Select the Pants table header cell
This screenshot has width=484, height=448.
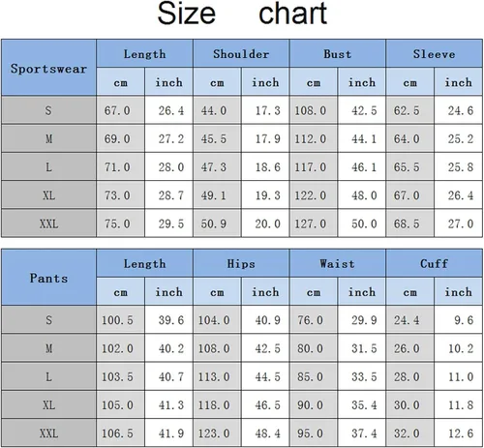click(x=48, y=277)
